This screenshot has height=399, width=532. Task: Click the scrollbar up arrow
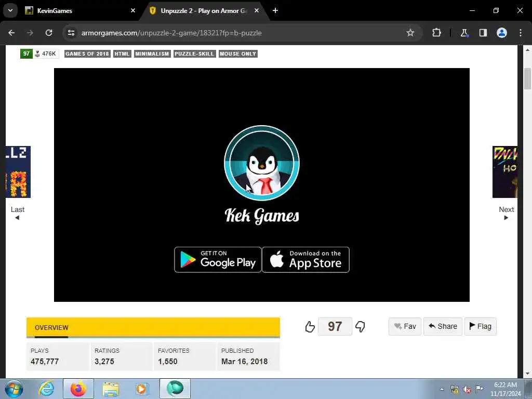527,49
